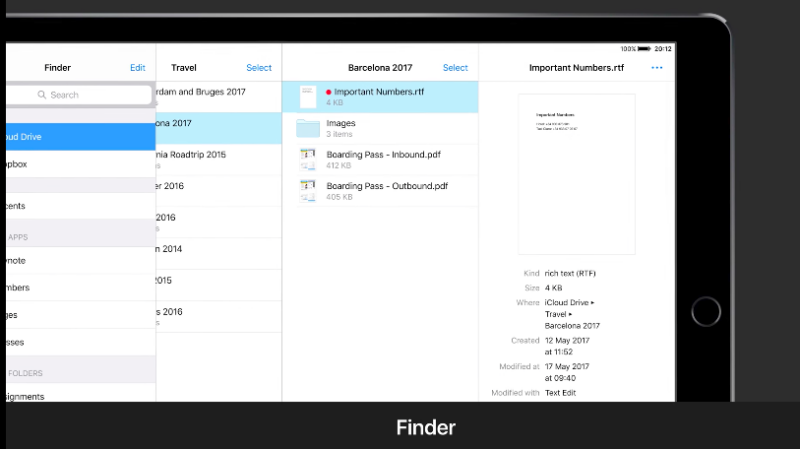Click the battery indicator in status bar
800x449 pixels.
[x=644, y=48]
